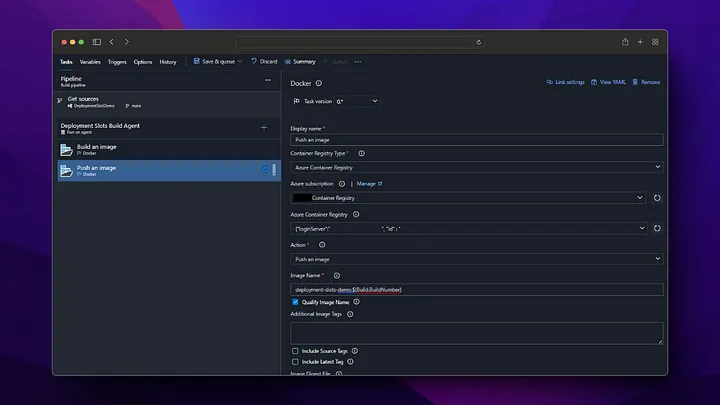
Task: Go back using the browser back arrow
Action: pos(112,42)
